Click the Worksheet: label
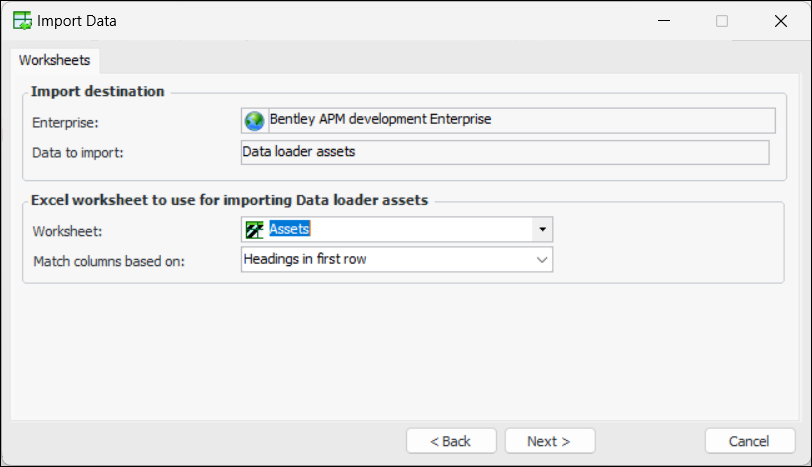The width and height of the screenshot is (812, 467). (65, 231)
